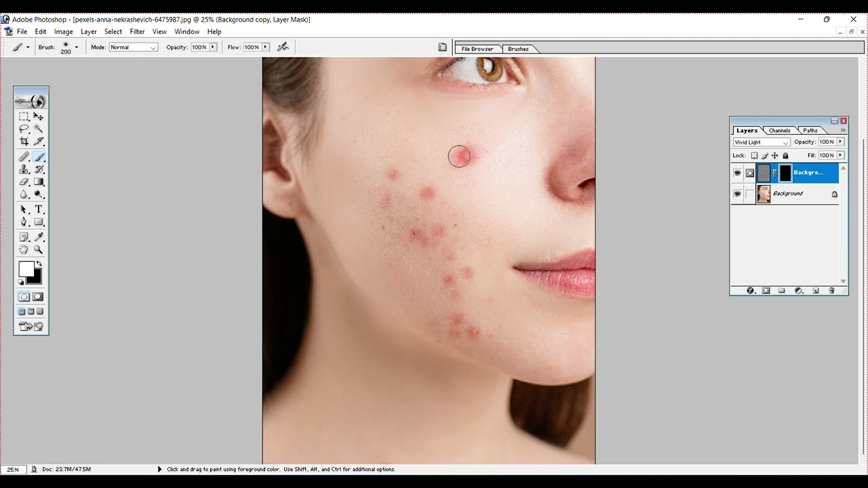The width and height of the screenshot is (868, 488).
Task: Select the Type tool
Action: (x=39, y=209)
